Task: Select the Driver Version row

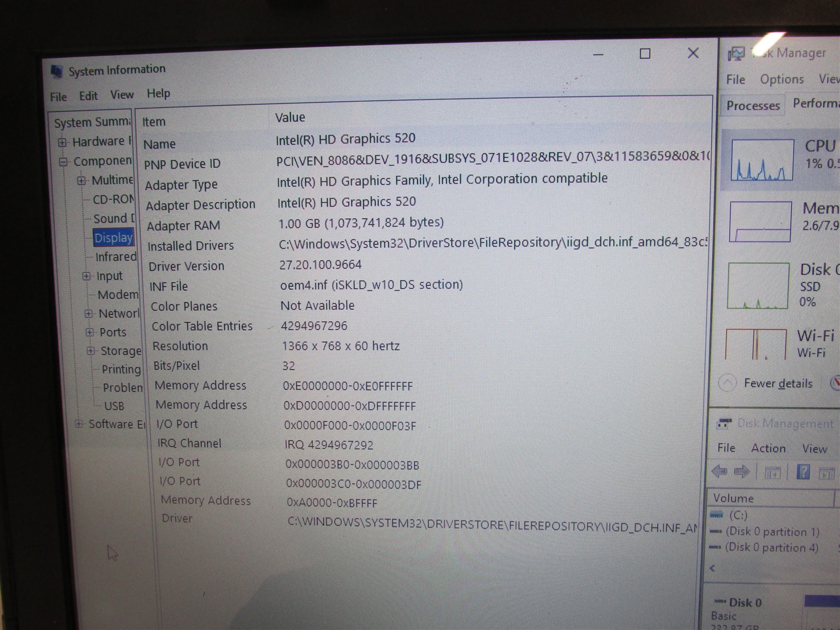Action: pyautogui.click(x=427, y=265)
